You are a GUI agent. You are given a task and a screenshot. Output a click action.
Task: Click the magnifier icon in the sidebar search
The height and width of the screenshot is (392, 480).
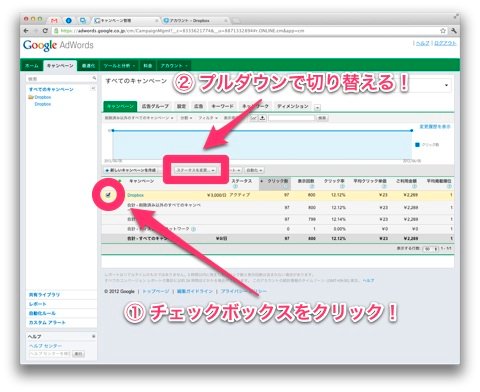pos(94,78)
